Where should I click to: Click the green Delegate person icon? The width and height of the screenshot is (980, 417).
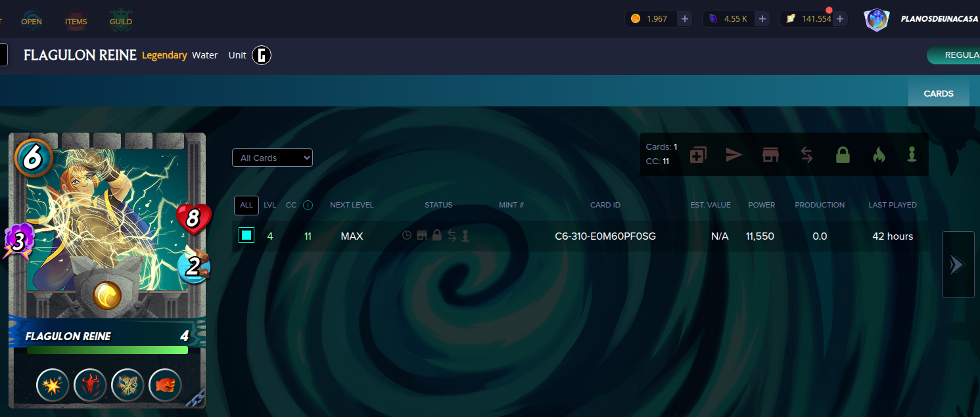tap(912, 155)
